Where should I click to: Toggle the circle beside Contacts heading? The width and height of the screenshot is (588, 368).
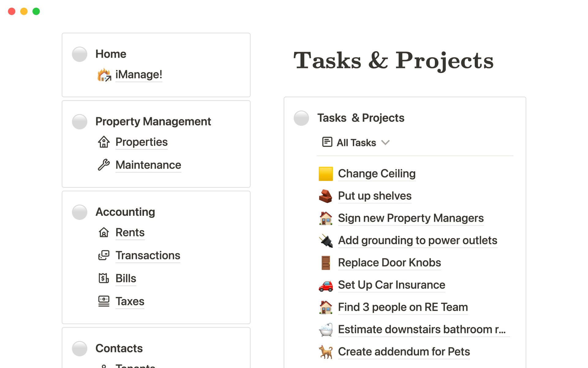(80, 349)
